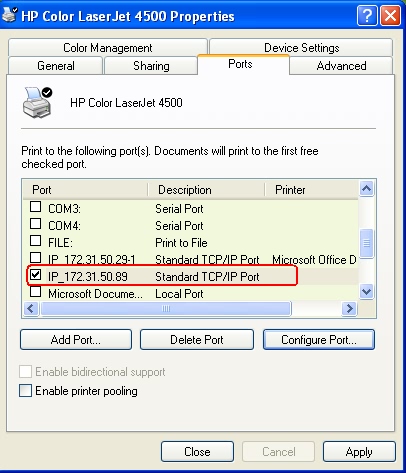Check the IP_172.31.50.29-1 port checkbox
406x473 pixels.
click(35, 258)
